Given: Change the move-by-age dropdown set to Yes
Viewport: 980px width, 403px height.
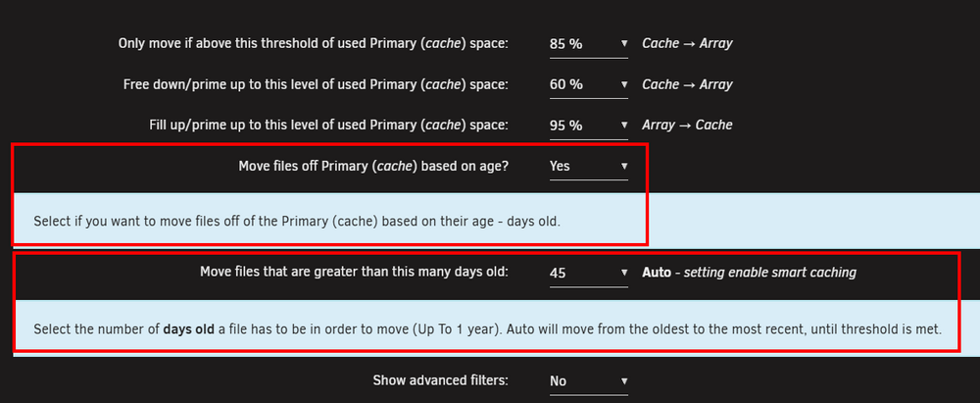Looking at the screenshot, I should point(589,166).
